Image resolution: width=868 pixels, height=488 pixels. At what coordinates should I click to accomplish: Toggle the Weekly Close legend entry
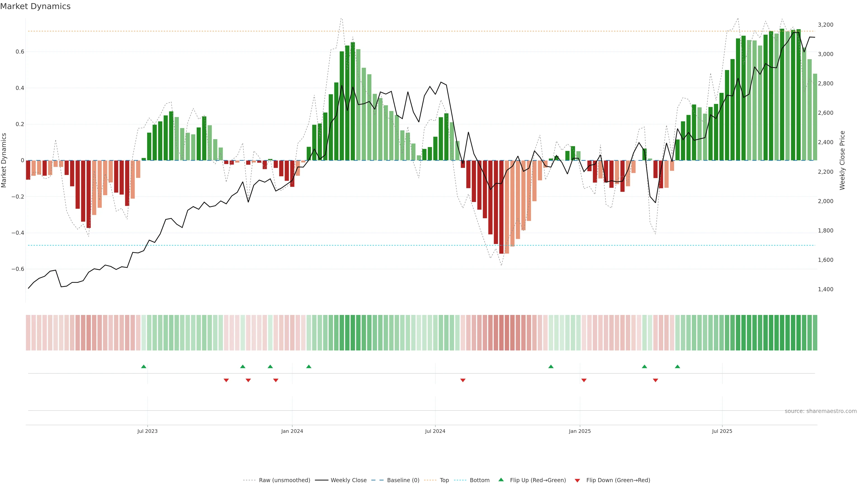(348, 480)
